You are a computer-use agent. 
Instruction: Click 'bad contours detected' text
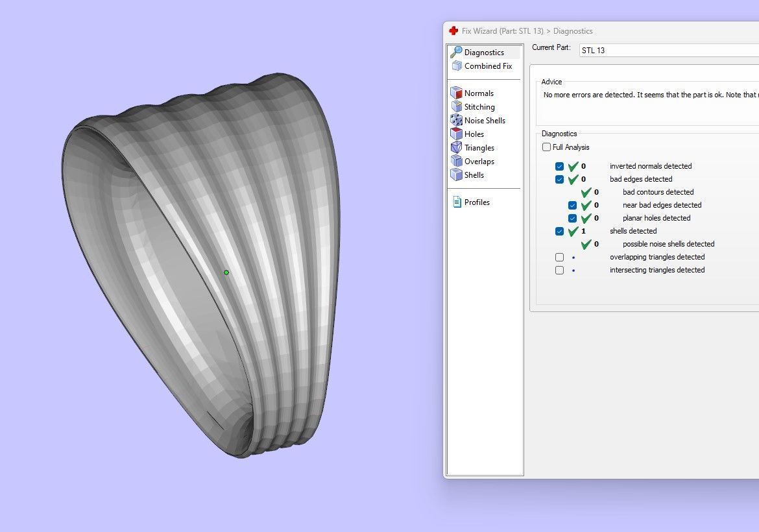coord(658,192)
